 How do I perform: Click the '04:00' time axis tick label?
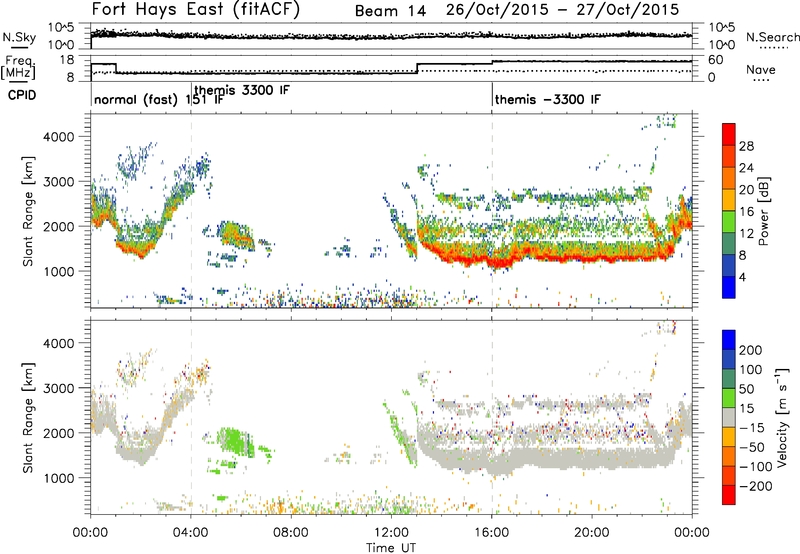(x=191, y=533)
